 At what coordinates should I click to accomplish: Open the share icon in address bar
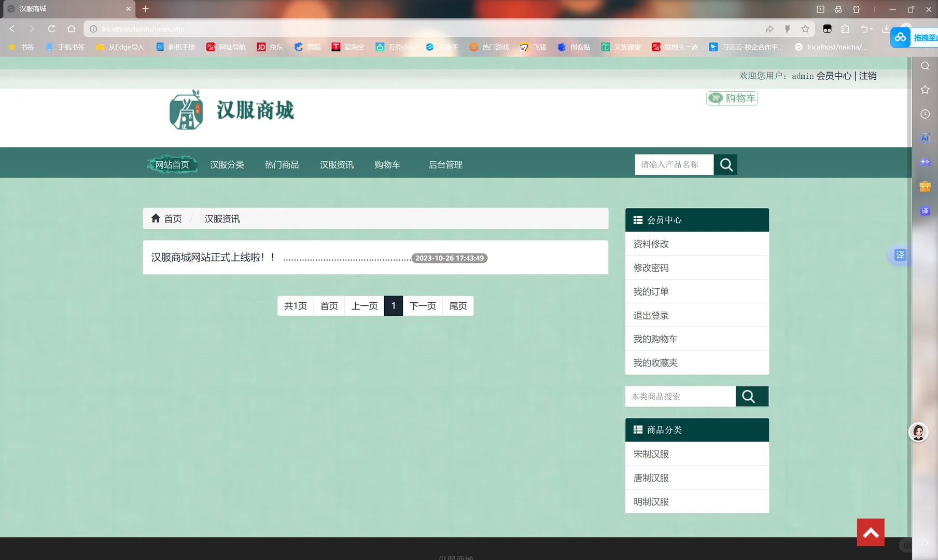pos(769,29)
